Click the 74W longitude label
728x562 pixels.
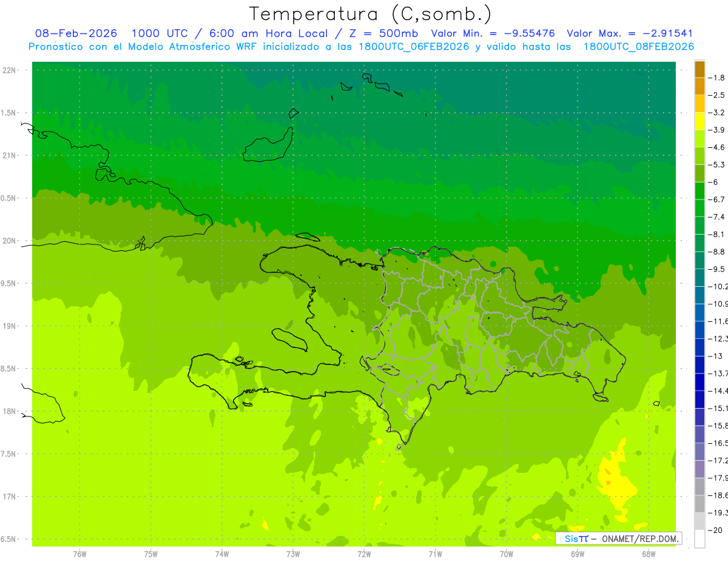(221, 554)
